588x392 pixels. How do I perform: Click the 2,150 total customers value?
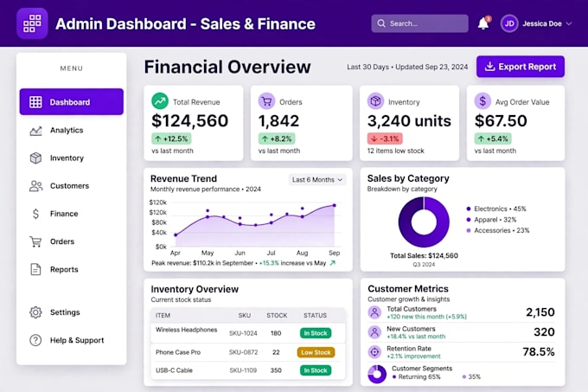pyautogui.click(x=540, y=312)
